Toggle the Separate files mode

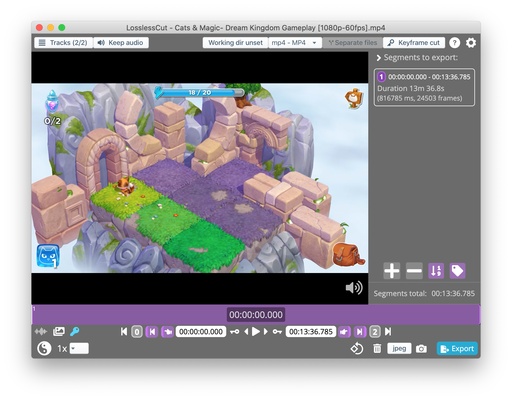(x=353, y=43)
